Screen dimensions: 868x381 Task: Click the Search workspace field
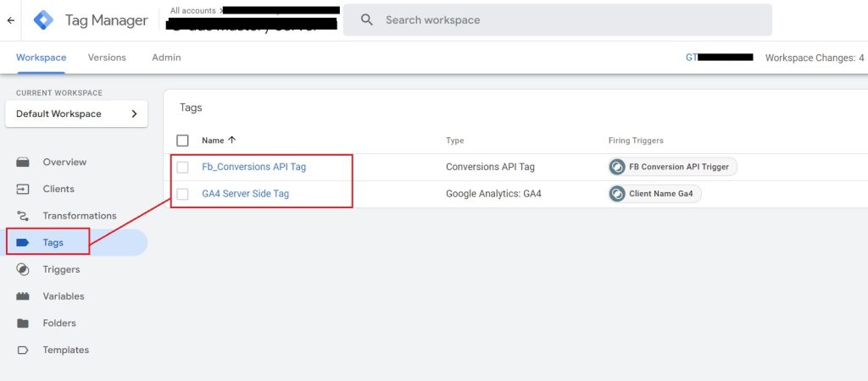click(558, 20)
